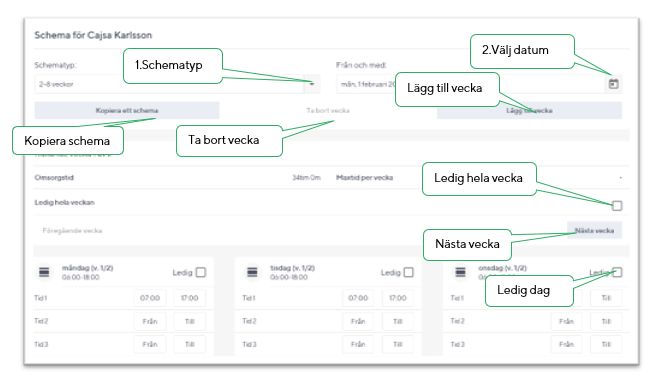The height and width of the screenshot is (380, 668).
Task: Click the onsdag day menu icon
Action: (461, 272)
